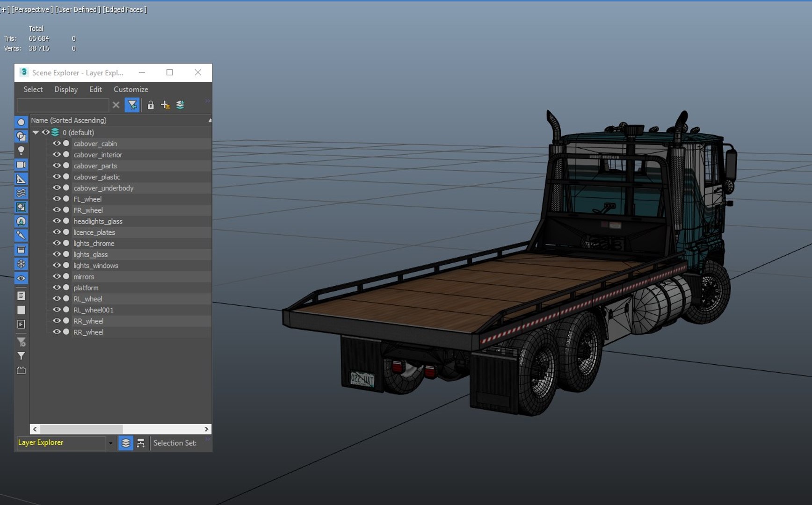Click scroll left arrow in explorer
The image size is (812, 505).
[35, 429]
